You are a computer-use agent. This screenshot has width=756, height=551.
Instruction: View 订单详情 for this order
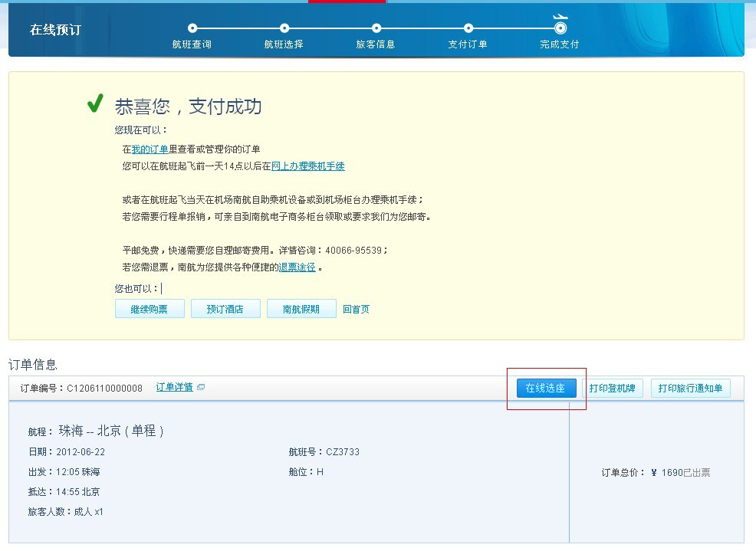(175, 388)
